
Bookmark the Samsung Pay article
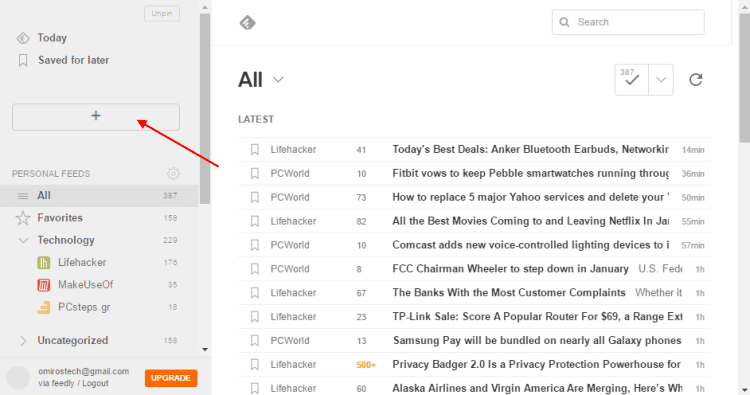[254, 340]
